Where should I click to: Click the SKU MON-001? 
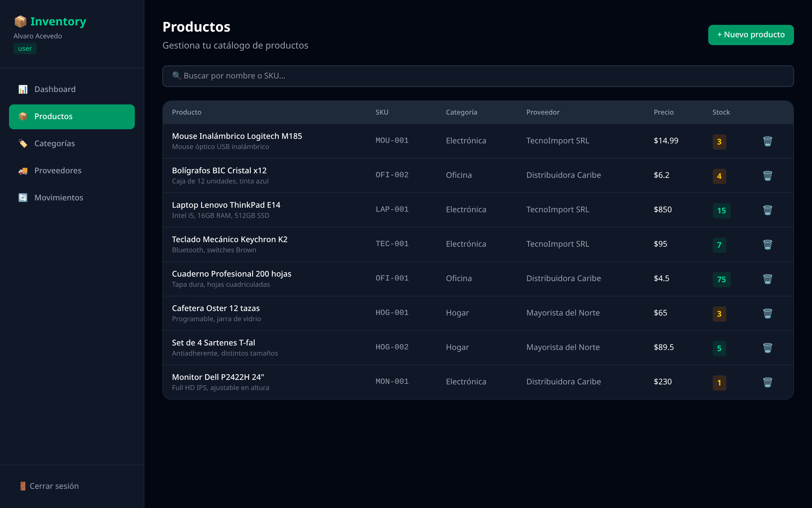tap(392, 382)
